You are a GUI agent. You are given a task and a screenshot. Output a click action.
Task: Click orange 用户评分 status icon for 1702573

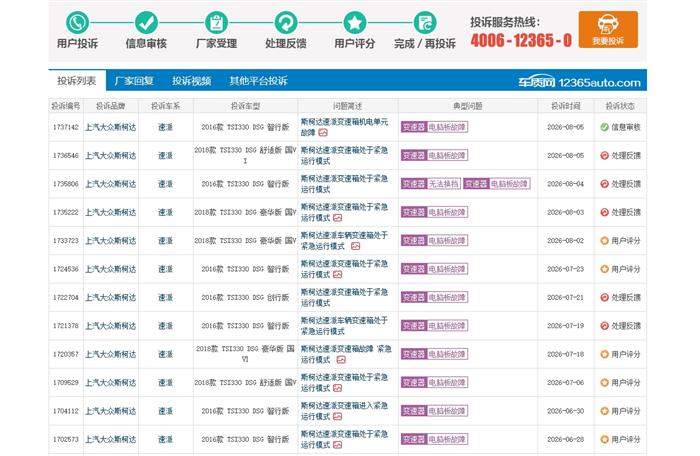(x=604, y=439)
